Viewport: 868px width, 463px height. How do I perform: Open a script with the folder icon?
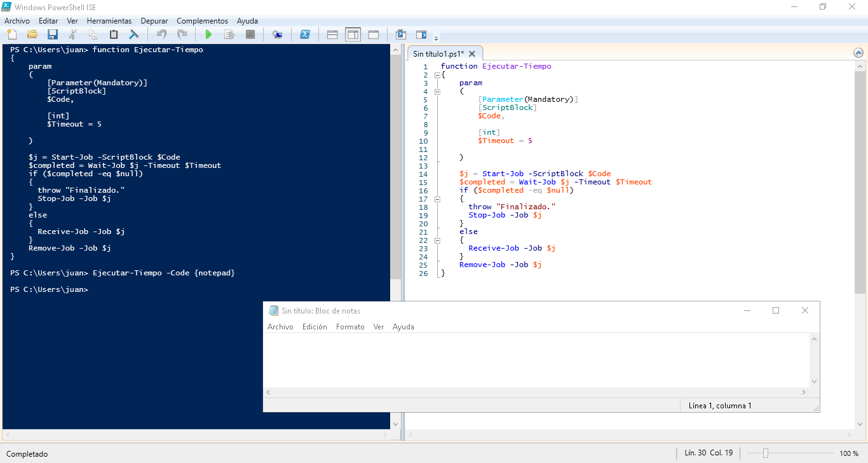tap(32, 34)
